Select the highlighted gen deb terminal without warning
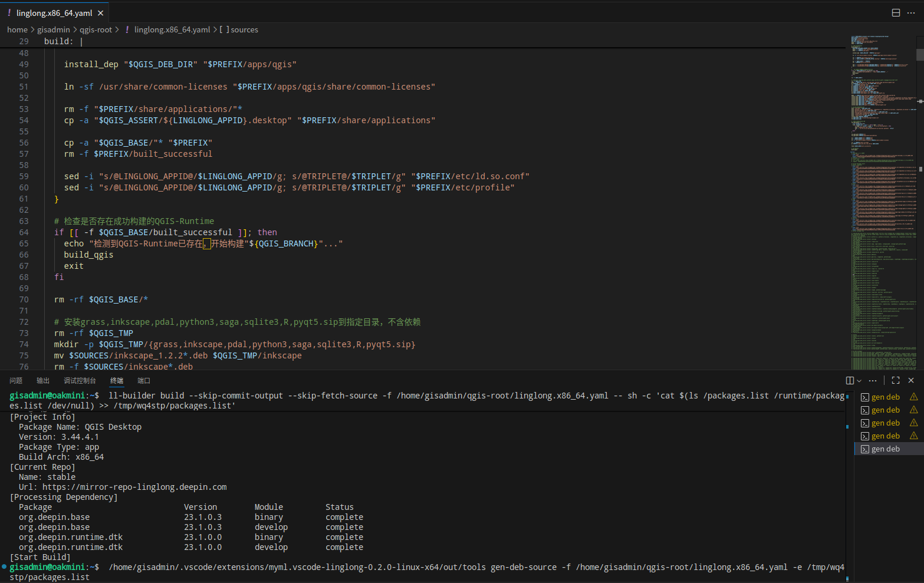924x583 pixels. 889,449
